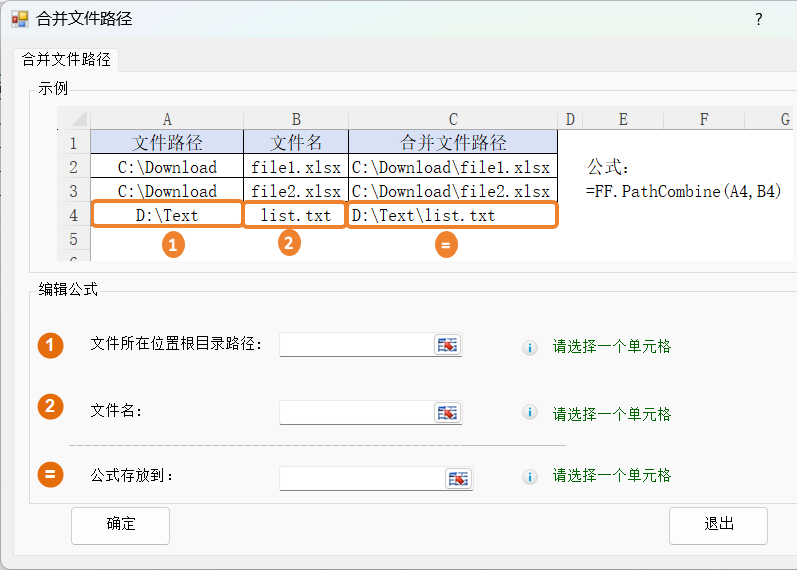Click orange badge 2 beside 文件名 label

[50, 407]
